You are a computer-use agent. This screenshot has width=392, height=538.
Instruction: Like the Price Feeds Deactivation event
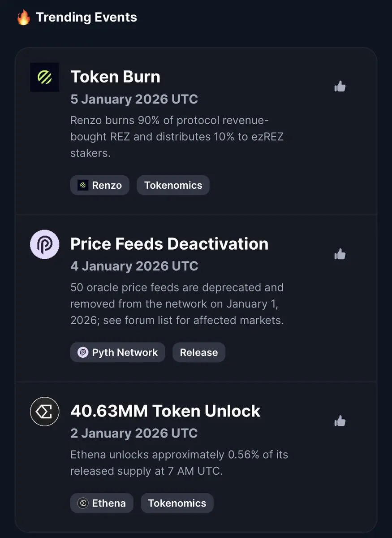pyautogui.click(x=340, y=255)
